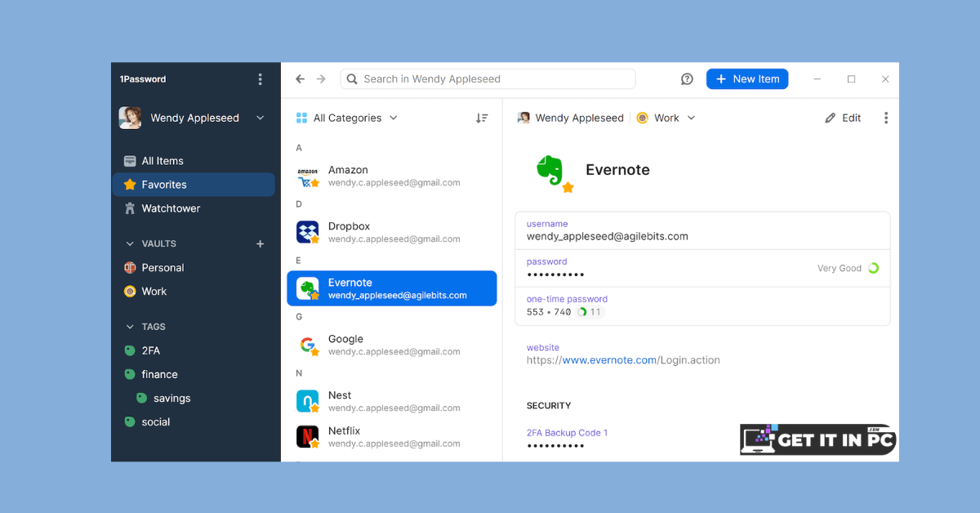This screenshot has height=513, width=980.
Task: Open the Netflix item in the list
Action: pos(392,436)
